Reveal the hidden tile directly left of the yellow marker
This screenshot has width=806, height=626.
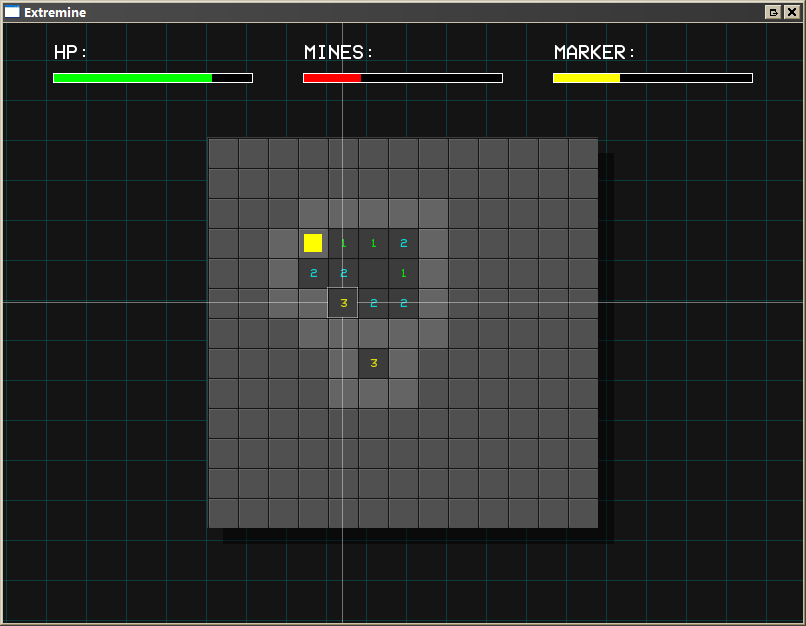pos(283,243)
